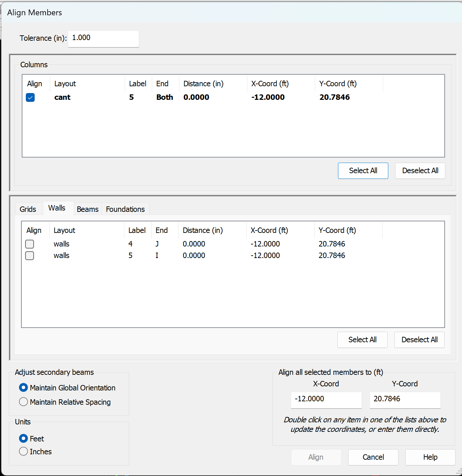The height and width of the screenshot is (476, 462).
Task: Click the X-Coord alignment input field
Action: click(326, 399)
